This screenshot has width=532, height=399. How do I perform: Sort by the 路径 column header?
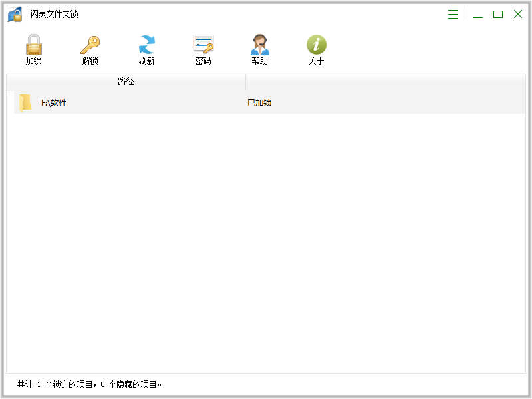click(x=126, y=82)
